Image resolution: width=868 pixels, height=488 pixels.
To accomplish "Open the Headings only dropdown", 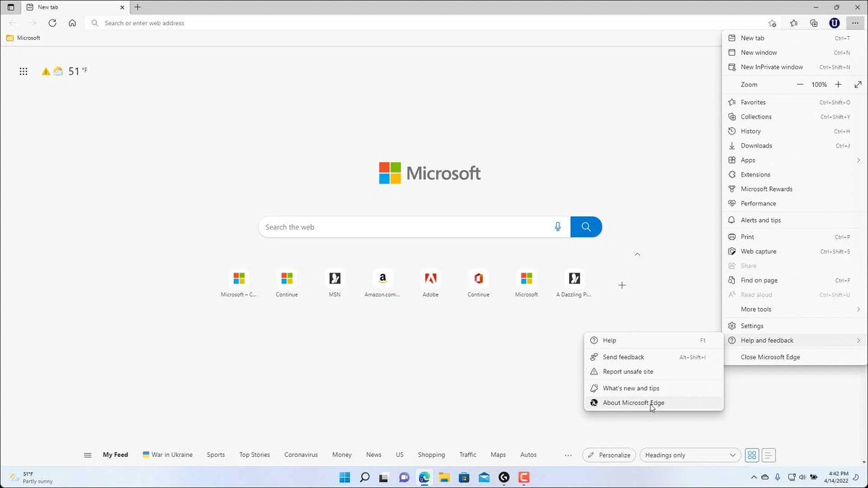I will click(x=690, y=455).
